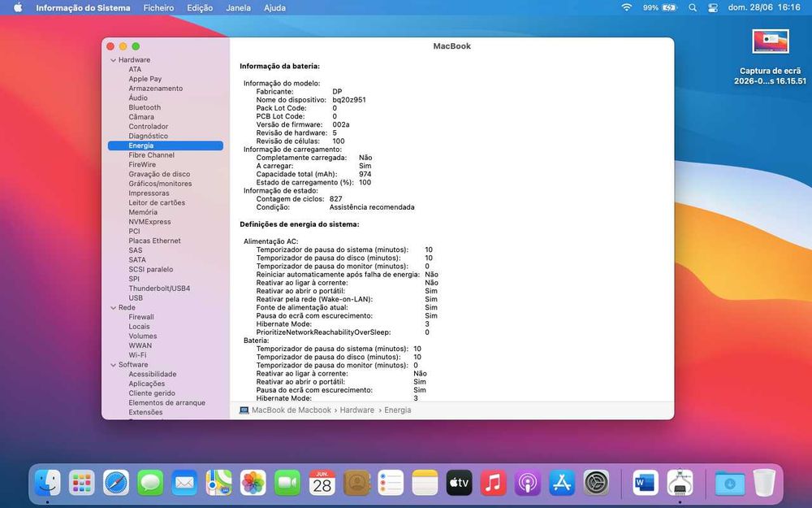This screenshot has height=508, width=812.
Task: Select Áudio in the sidebar
Action: (x=138, y=98)
